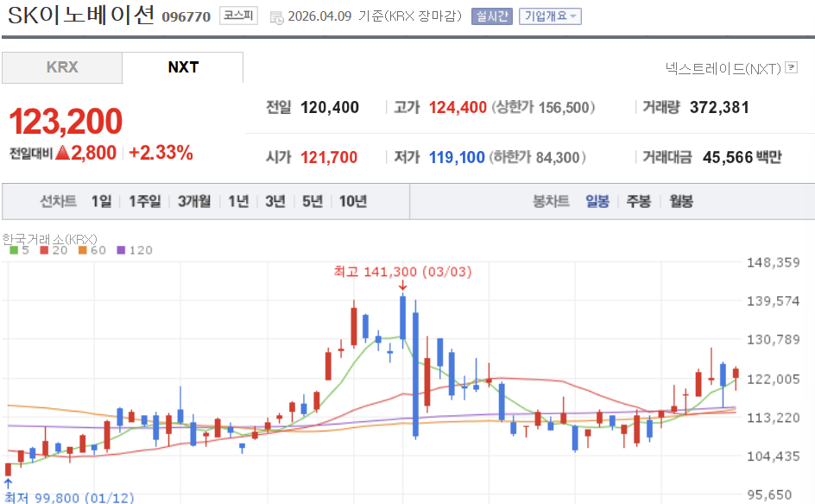Expand the 기업개요 dropdown
The height and width of the screenshot is (504, 815).
(x=550, y=16)
